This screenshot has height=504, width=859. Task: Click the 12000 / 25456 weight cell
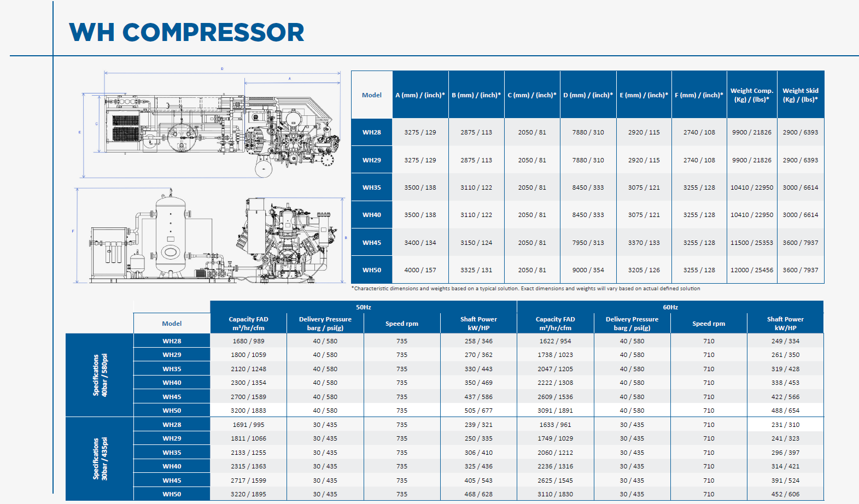[x=752, y=270]
